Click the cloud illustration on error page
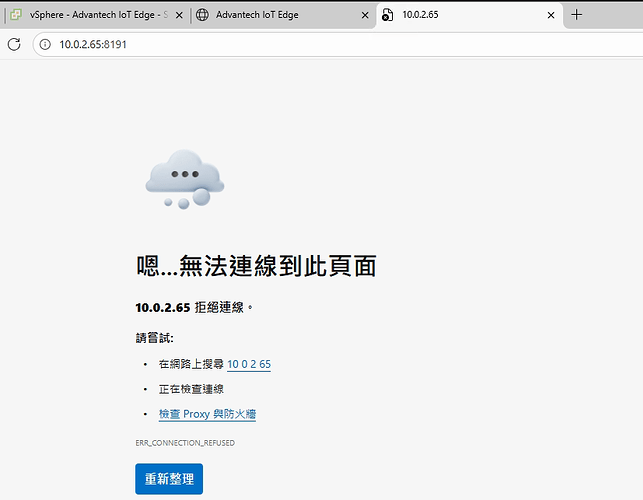The height and width of the screenshot is (500, 643). tap(185, 179)
